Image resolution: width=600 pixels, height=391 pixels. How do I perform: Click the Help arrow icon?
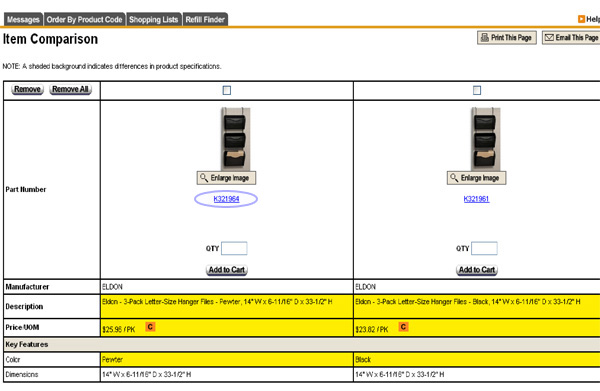click(x=581, y=19)
